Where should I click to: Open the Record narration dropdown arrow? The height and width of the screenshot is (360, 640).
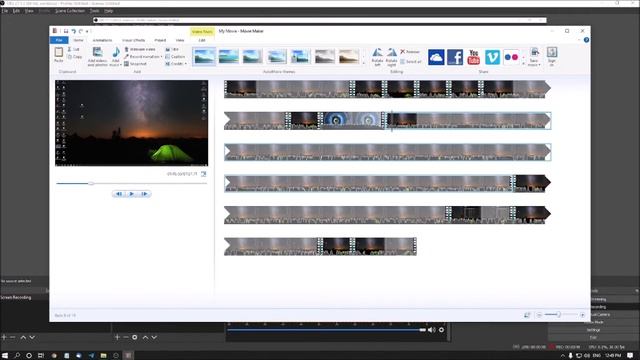click(162, 57)
